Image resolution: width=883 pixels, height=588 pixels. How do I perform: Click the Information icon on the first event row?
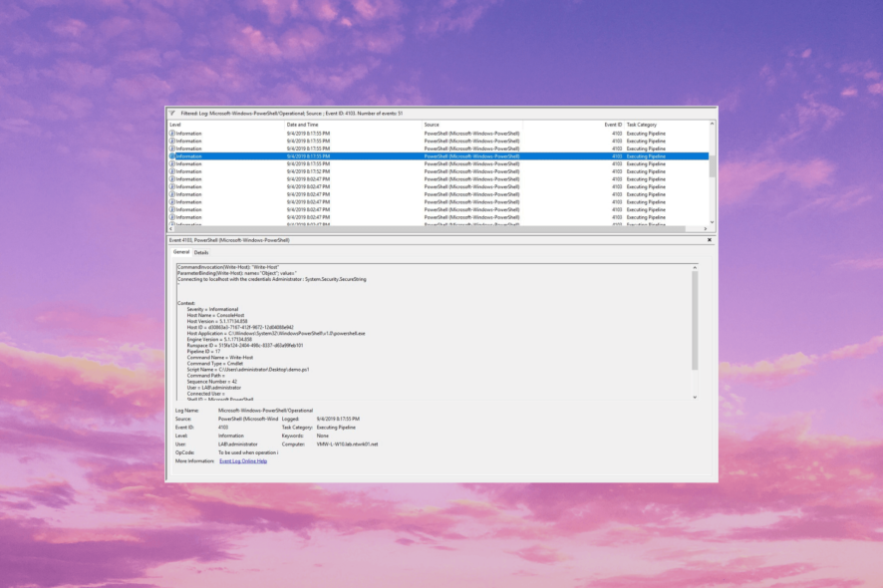tap(169, 134)
